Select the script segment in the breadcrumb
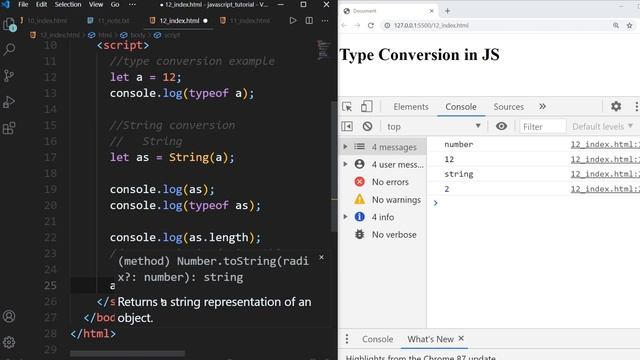This screenshot has height=360, width=640. [x=167, y=35]
